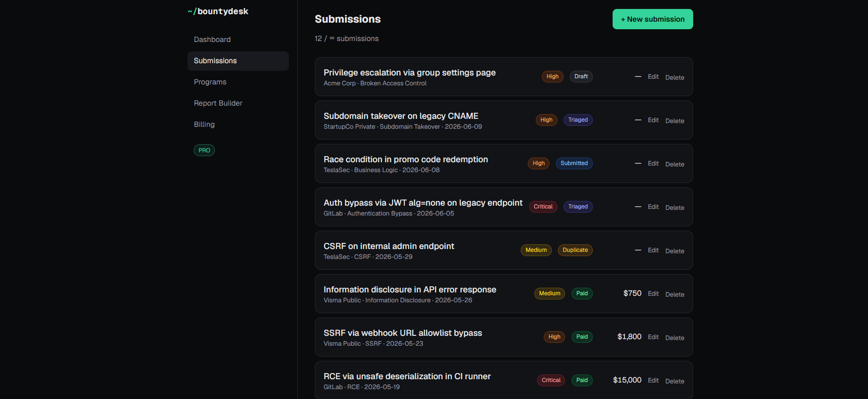Image resolution: width=868 pixels, height=399 pixels.
Task: Click Paid badge on SSRF row
Action: tap(582, 337)
